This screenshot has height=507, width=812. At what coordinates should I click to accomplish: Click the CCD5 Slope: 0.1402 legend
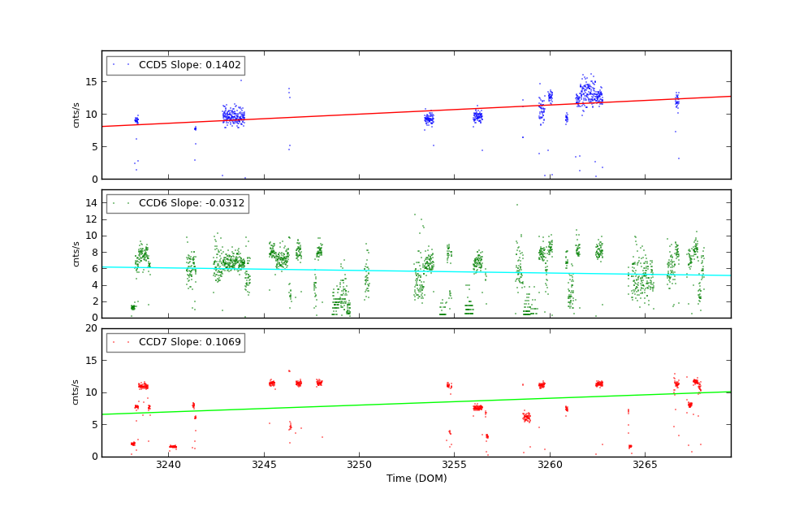tap(175, 66)
